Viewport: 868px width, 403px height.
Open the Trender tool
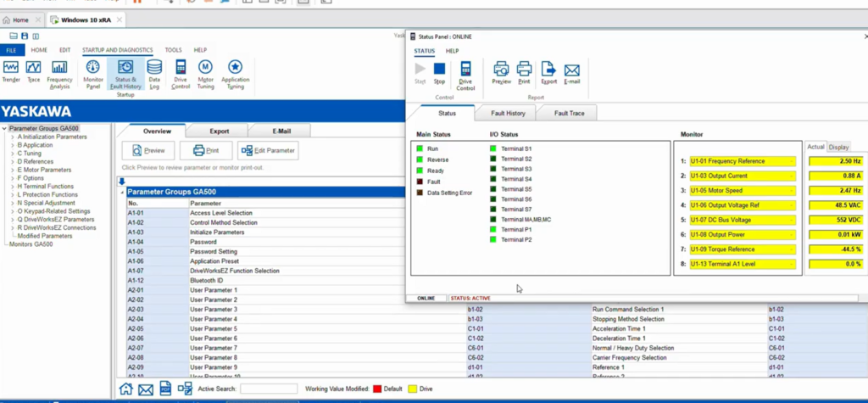pos(11,72)
